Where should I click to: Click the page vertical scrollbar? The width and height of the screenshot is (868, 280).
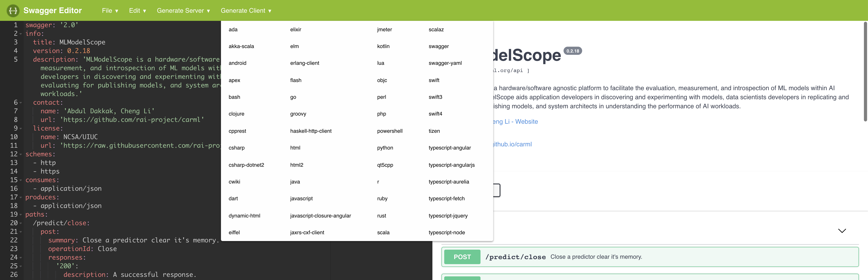(865, 71)
